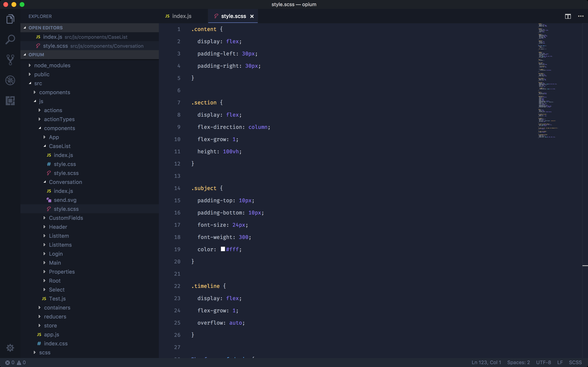This screenshot has width=588, height=367.
Task: Open send.svg in the file tree
Action: tap(65, 200)
